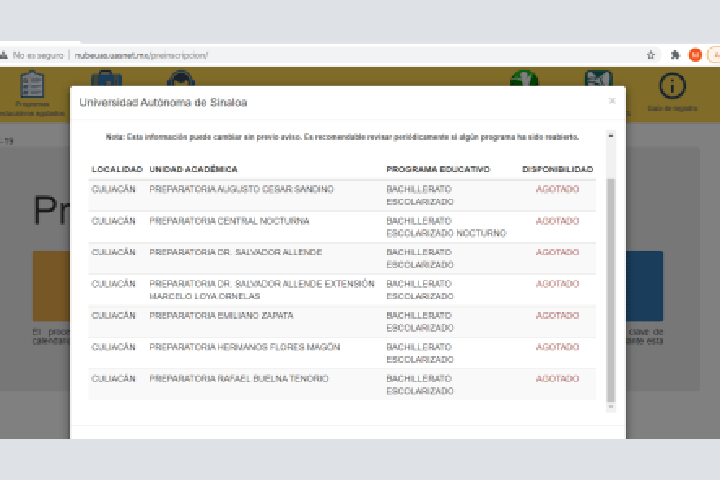
Task: Click the modal scrollbar down arrow
Action: pyautogui.click(x=611, y=407)
